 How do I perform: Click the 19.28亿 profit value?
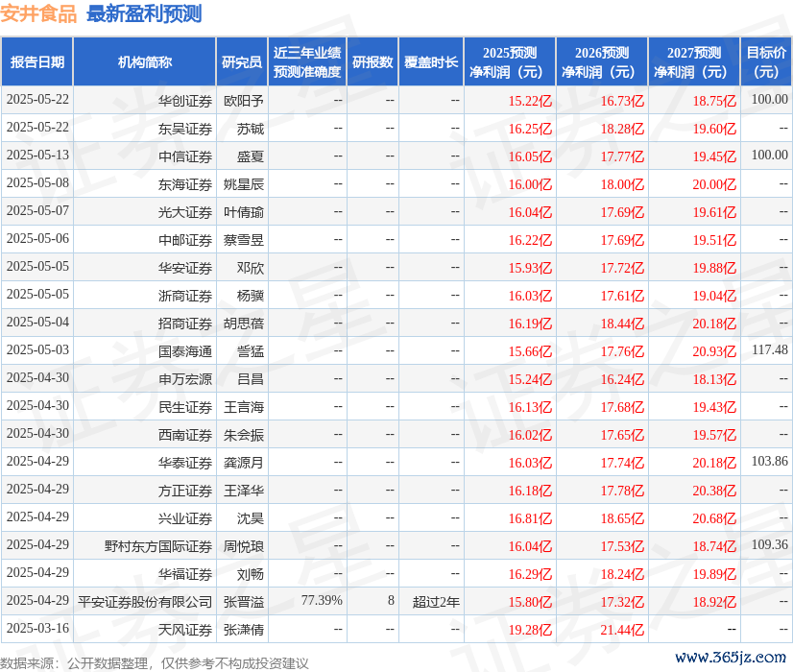(530, 630)
